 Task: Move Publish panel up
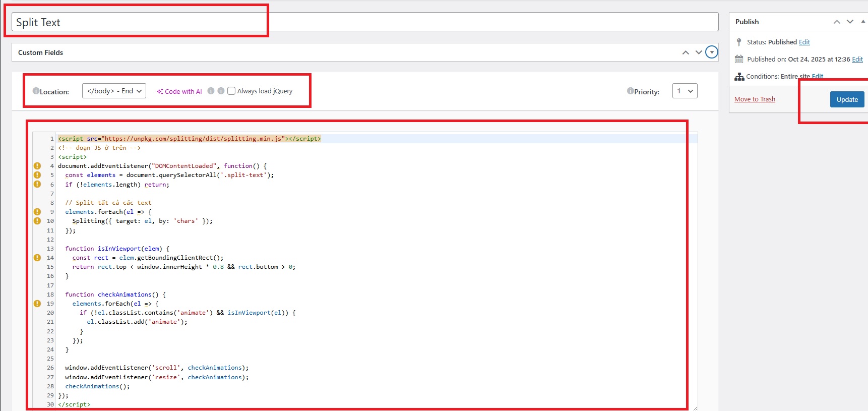click(837, 22)
